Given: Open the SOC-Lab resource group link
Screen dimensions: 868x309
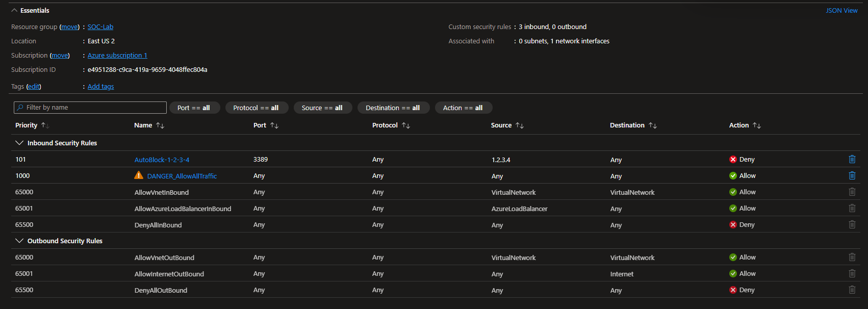Looking at the screenshot, I should [100, 27].
